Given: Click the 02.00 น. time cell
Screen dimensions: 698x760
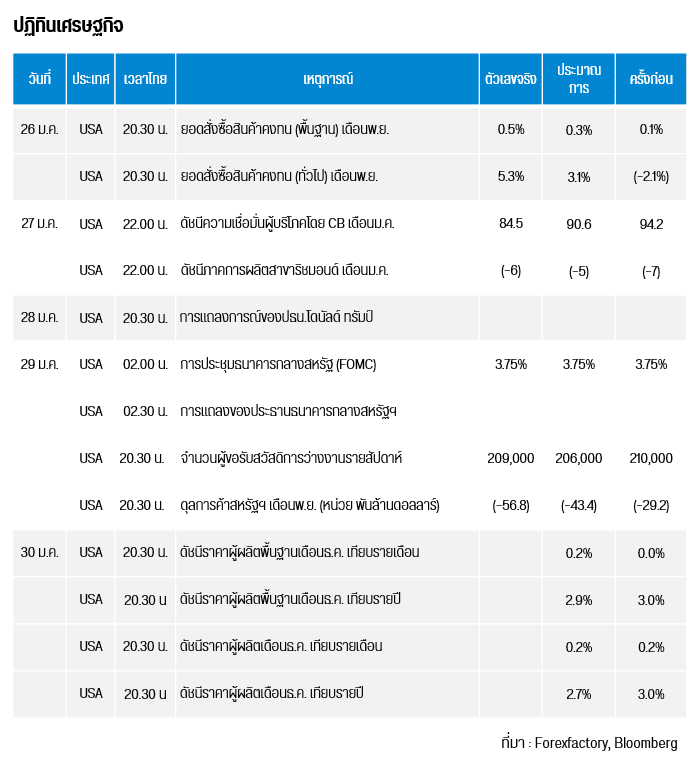Looking at the screenshot, I should click(145, 364).
